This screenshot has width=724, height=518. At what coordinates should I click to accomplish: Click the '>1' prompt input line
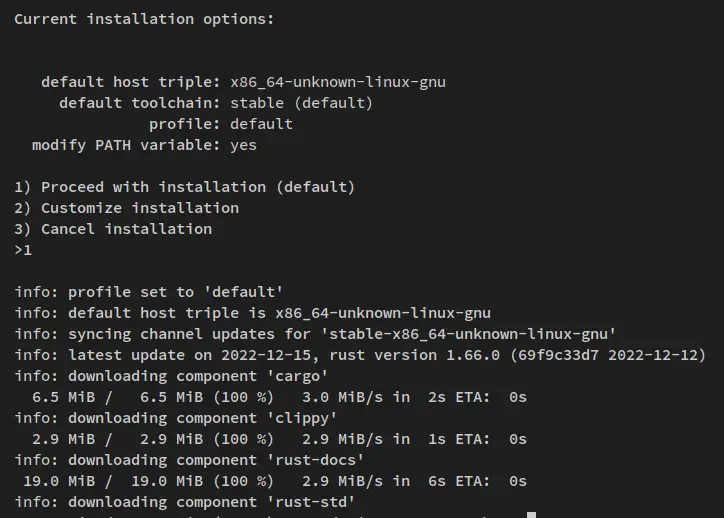pyautogui.click(x=23, y=250)
